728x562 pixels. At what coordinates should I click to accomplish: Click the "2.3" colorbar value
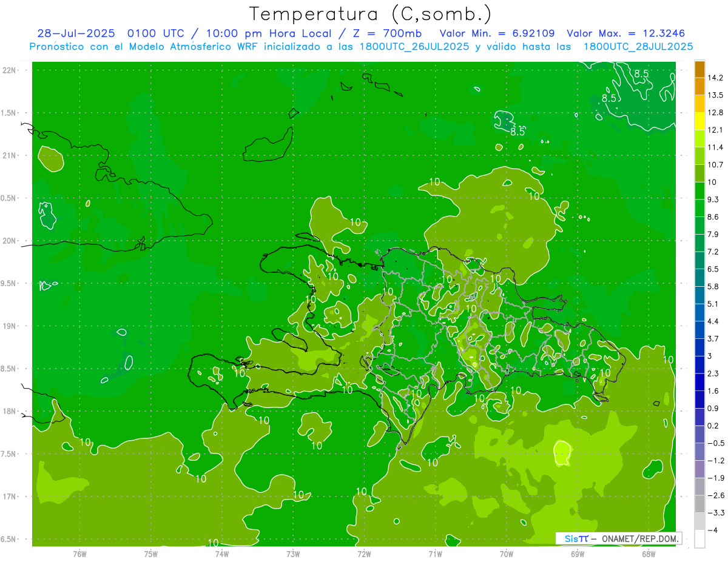pyautogui.click(x=713, y=373)
